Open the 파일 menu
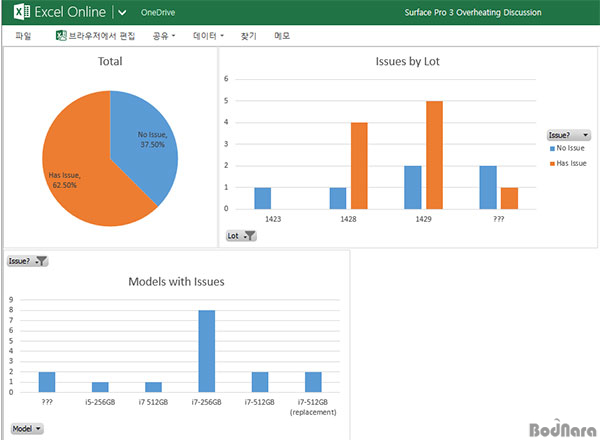The width and height of the screenshot is (600, 440). 23,36
